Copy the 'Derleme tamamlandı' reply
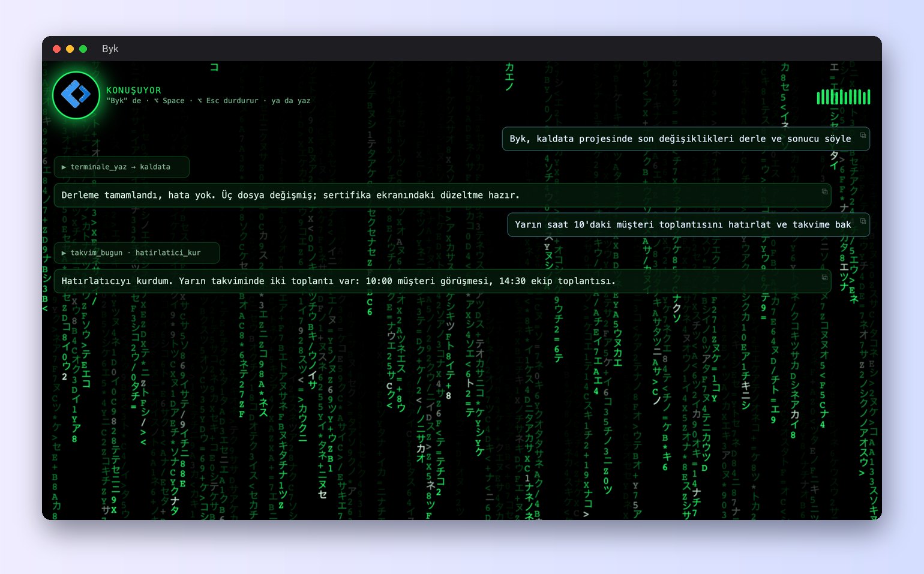924x574 pixels. 824,191
